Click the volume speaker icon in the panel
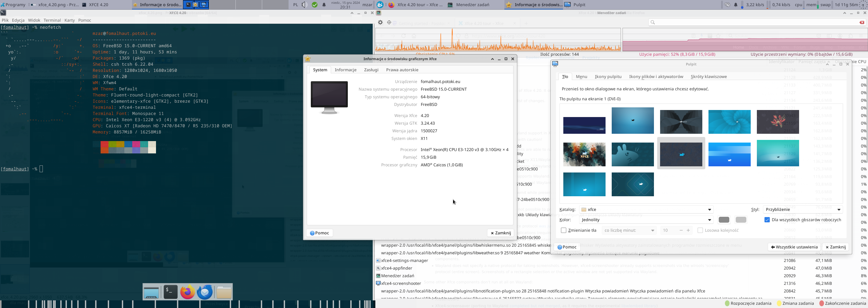Viewport: 868px width, 308px height. click(x=305, y=5)
